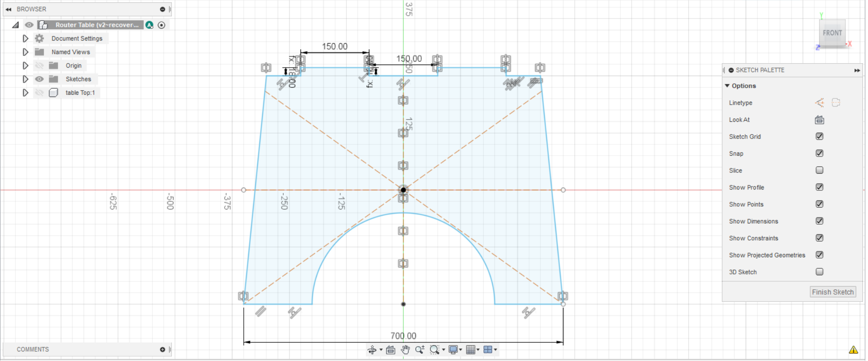Click the Look At icon in Sketch Palette

[x=819, y=120]
